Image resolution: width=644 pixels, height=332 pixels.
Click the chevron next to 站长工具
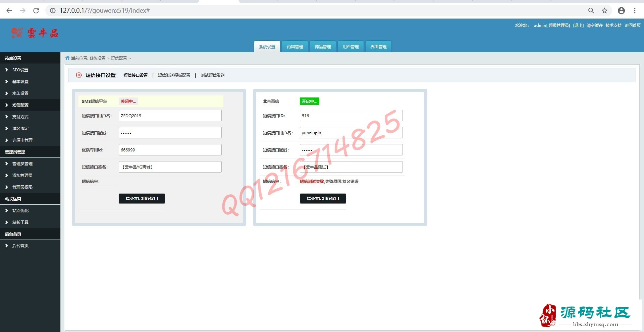point(6,222)
